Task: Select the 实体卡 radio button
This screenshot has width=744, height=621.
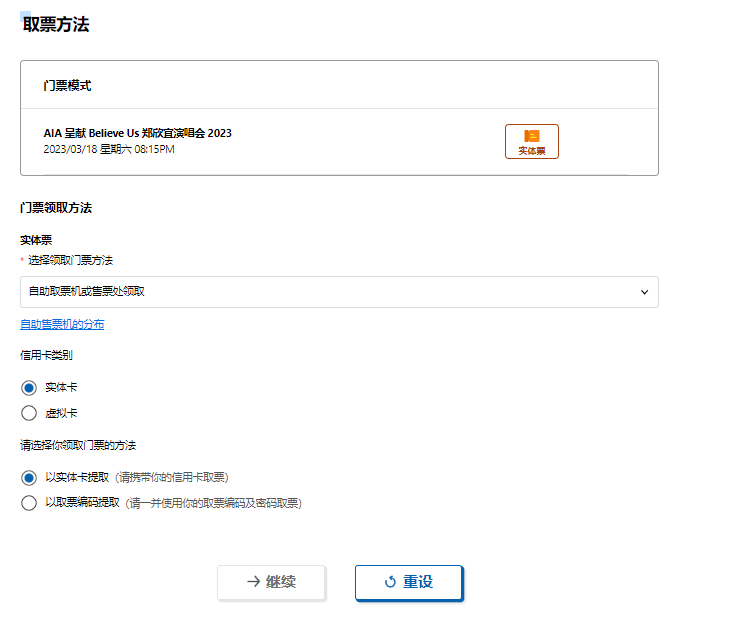Action: pyautogui.click(x=29, y=388)
